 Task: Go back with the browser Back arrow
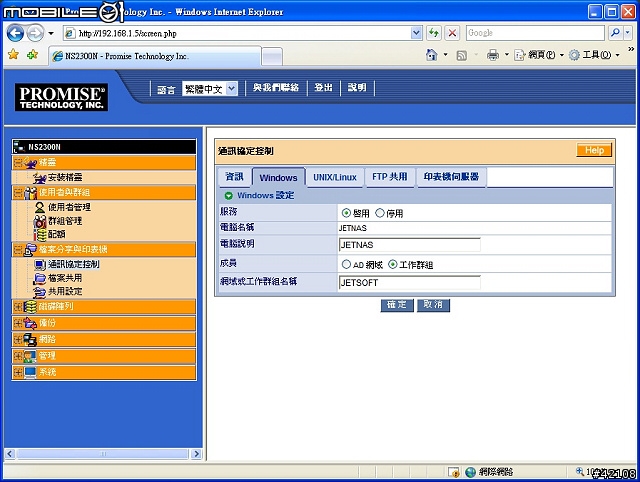tap(15, 33)
